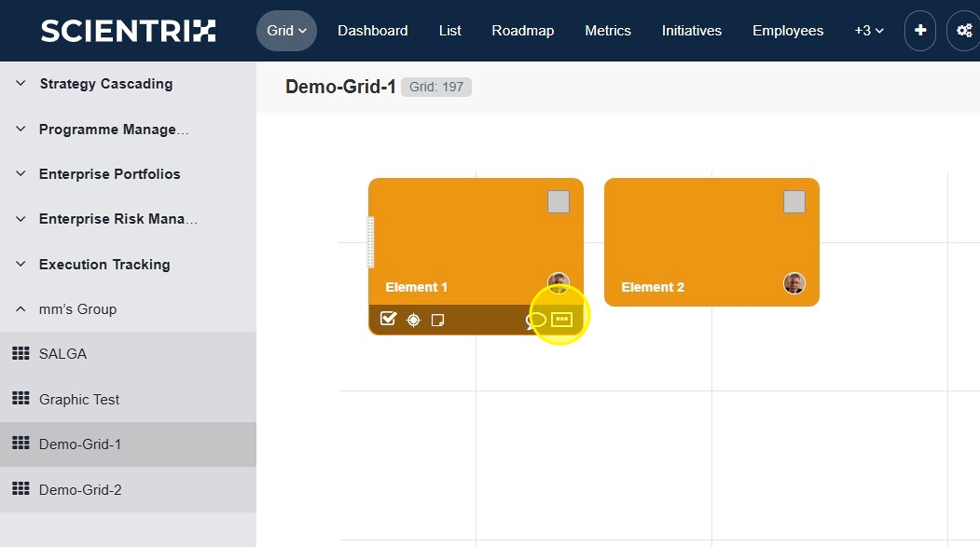This screenshot has width=980, height=547.
Task: Expand the +3 more tabs dropdown
Action: pos(868,31)
